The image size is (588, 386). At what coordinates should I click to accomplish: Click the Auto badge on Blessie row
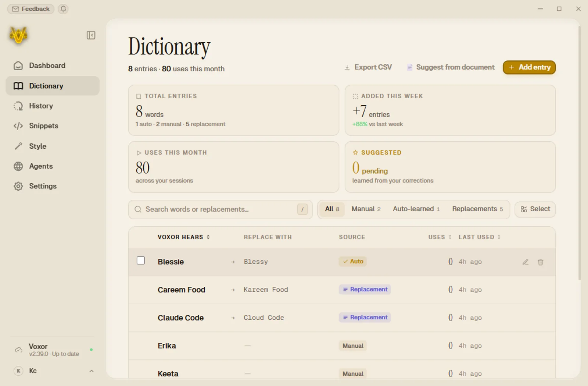[353, 261]
